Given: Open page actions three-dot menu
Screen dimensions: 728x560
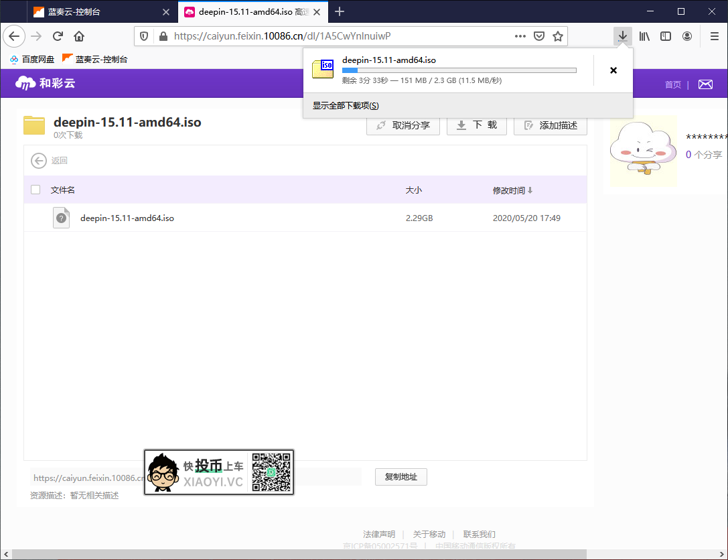Looking at the screenshot, I should pyautogui.click(x=520, y=36).
